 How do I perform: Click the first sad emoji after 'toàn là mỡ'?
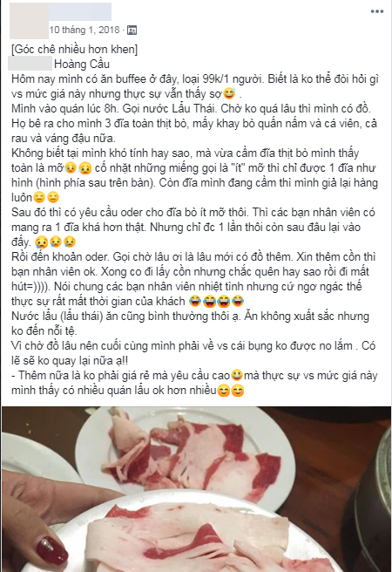(x=71, y=168)
